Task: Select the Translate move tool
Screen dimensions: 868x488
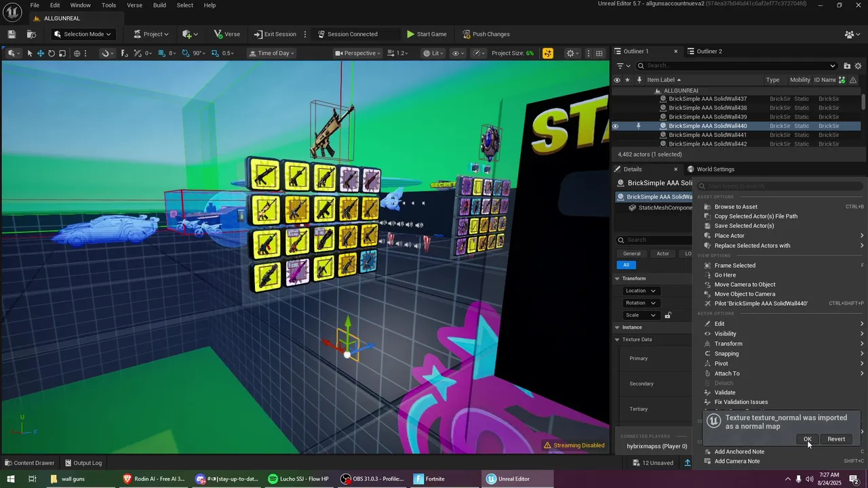Action: (x=41, y=53)
